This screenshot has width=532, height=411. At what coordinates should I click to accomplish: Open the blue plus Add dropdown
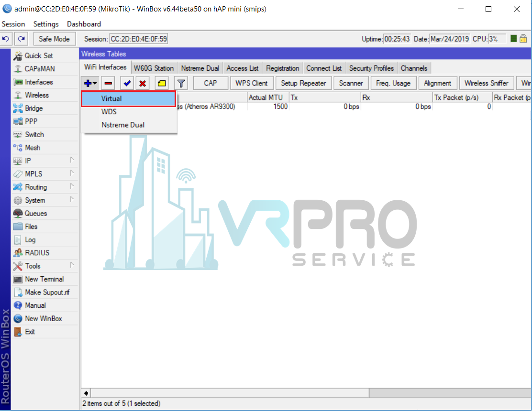(90, 83)
